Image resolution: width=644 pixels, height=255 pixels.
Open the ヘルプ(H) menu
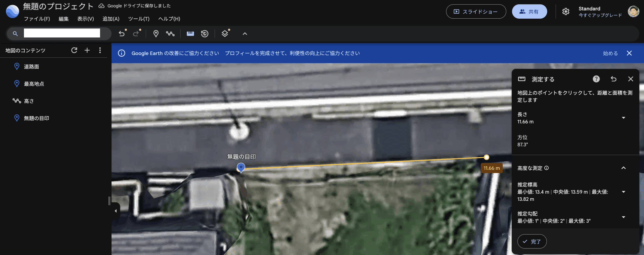click(x=169, y=19)
